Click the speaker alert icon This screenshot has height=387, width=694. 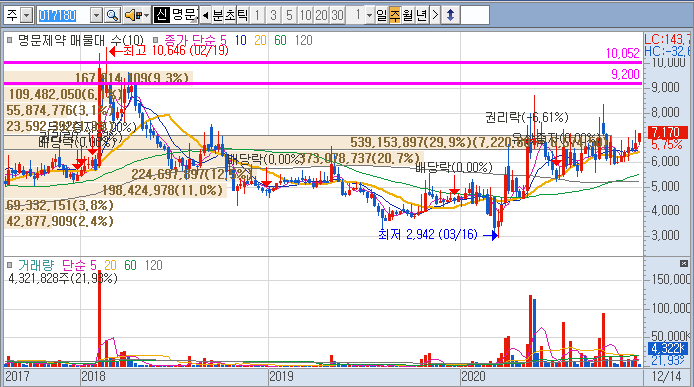(133, 15)
